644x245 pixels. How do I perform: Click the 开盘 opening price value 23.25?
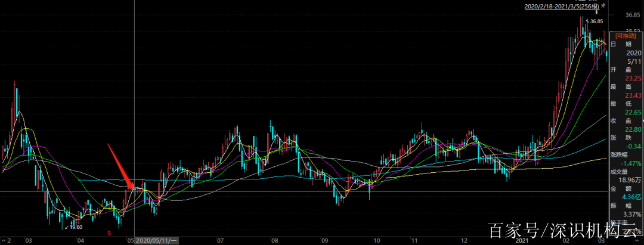point(633,78)
